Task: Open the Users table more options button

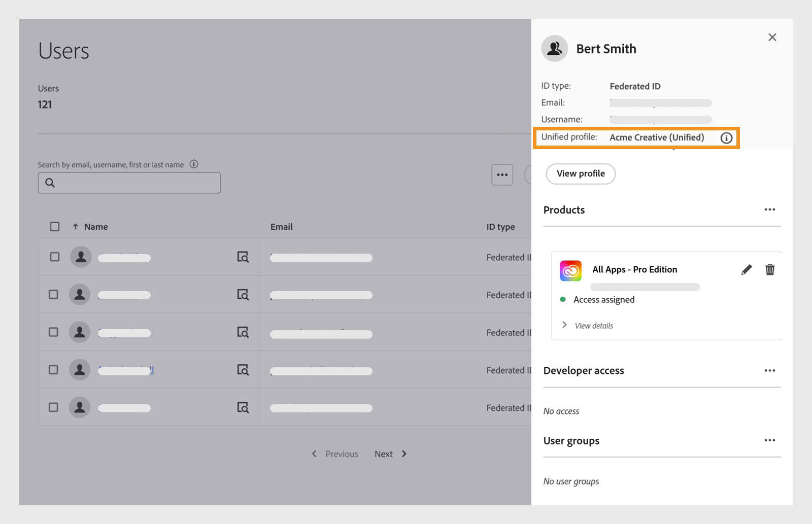Action: pos(502,174)
